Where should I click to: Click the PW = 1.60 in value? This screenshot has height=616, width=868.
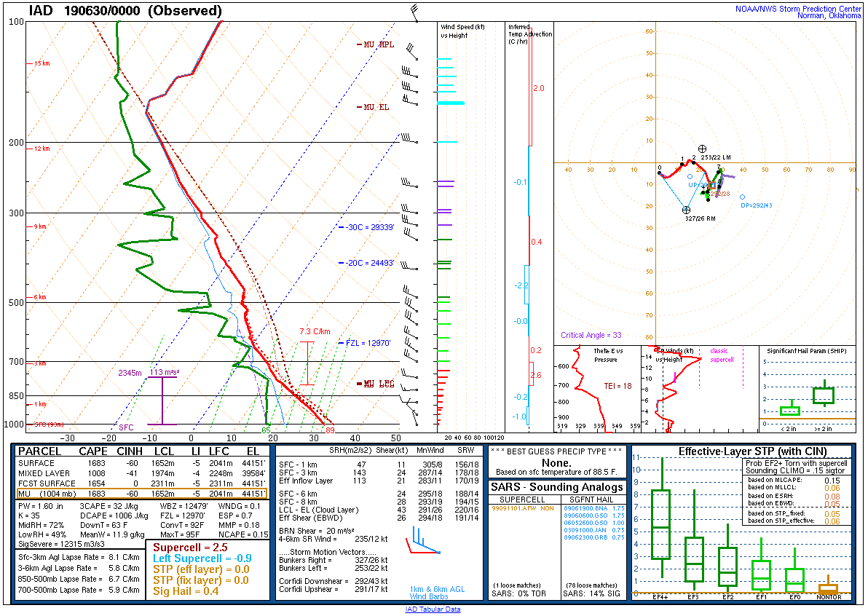coord(41,506)
